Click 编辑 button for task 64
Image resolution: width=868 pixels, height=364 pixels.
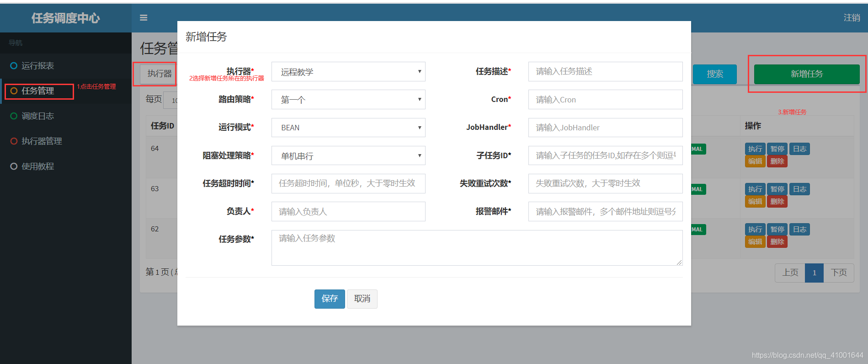(755, 161)
